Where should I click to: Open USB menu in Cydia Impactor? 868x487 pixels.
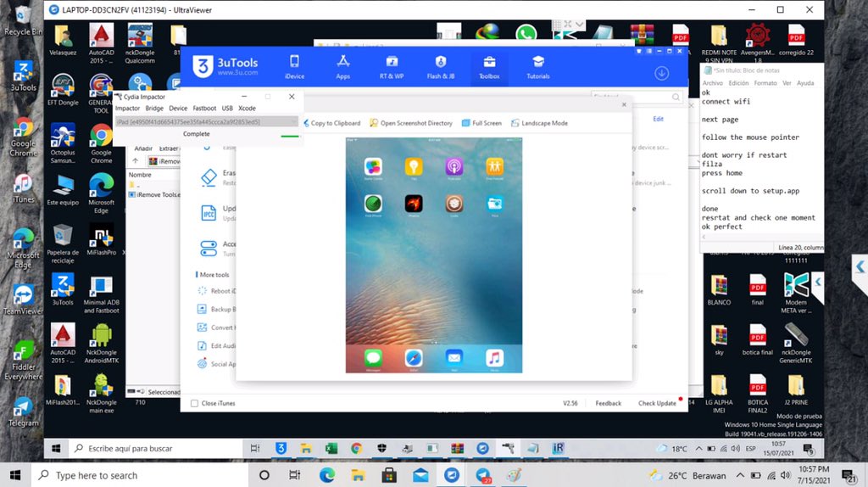click(227, 108)
